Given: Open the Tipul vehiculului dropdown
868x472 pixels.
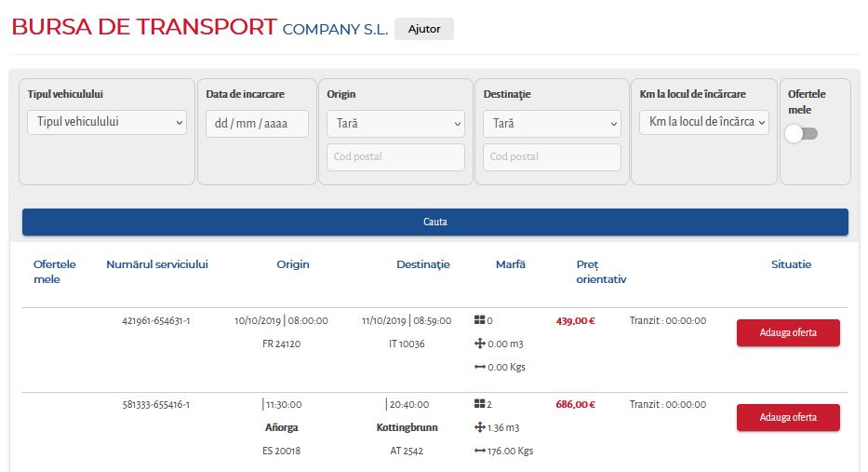Looking at the screenshot, I should (107, 123).
